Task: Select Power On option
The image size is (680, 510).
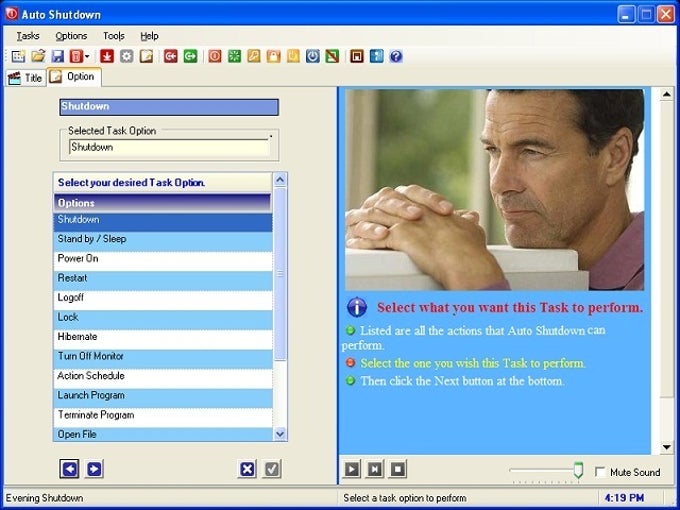Action: tap(163, 261)
